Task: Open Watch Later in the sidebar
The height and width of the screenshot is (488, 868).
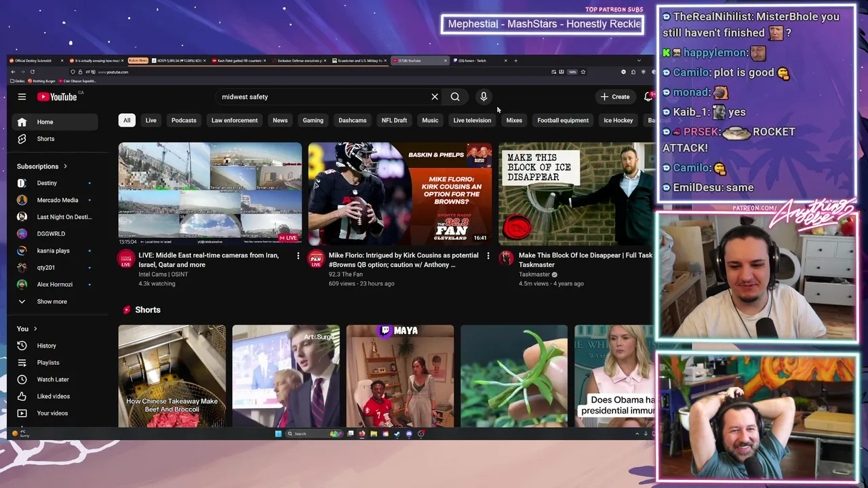Action: pos(54,380)
